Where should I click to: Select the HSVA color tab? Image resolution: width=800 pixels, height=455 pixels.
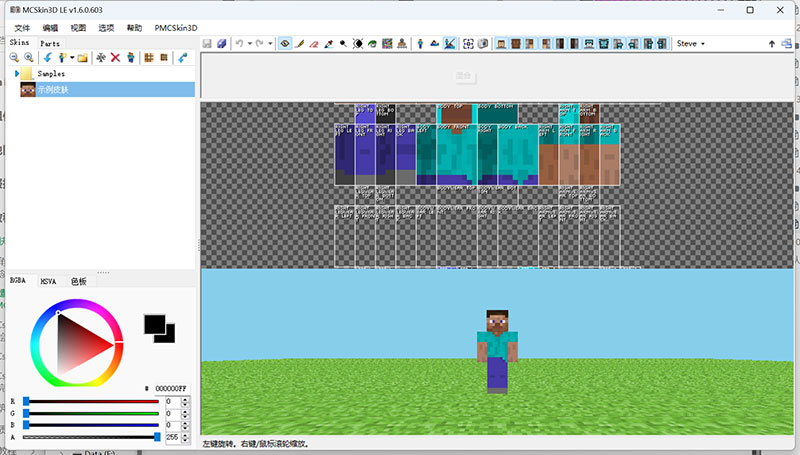coord(48,282)
